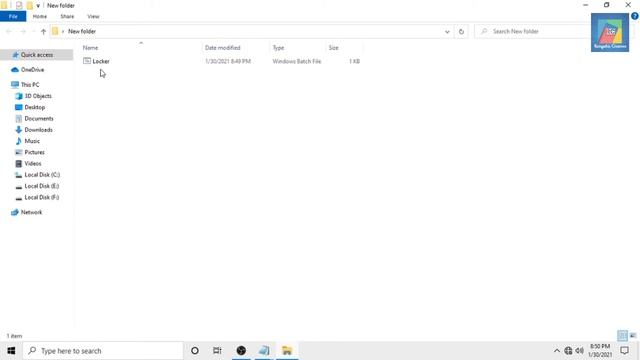Viewport: 640px width, 360px height.
Task: Go up one folder level
Action: coord(43,31)
